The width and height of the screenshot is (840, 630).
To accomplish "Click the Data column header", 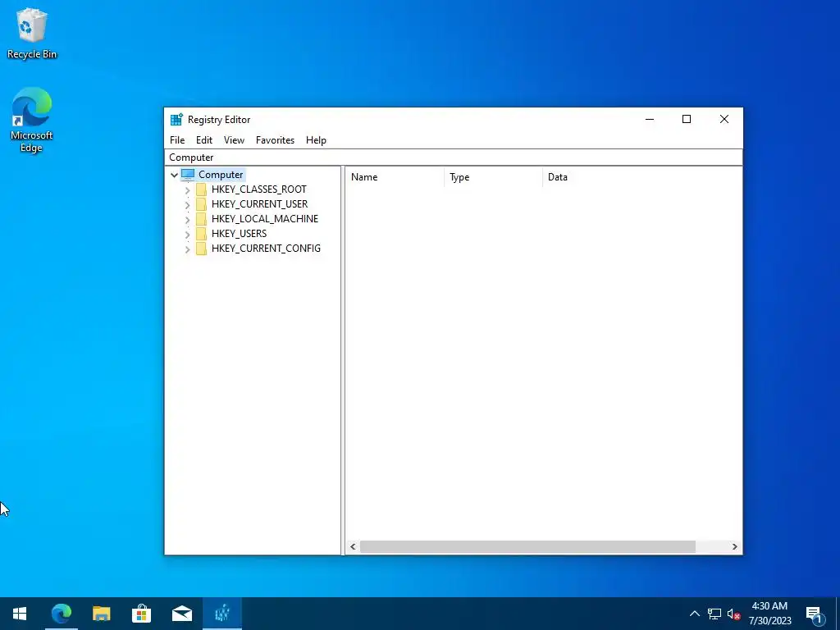I will pyautogui.click(x=642, y=177).
